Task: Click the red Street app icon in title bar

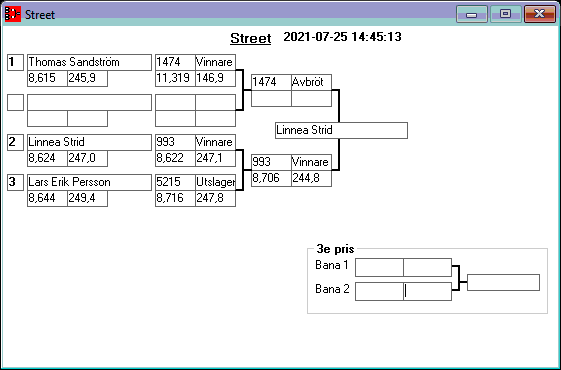Action: click(x=13, y=14)
